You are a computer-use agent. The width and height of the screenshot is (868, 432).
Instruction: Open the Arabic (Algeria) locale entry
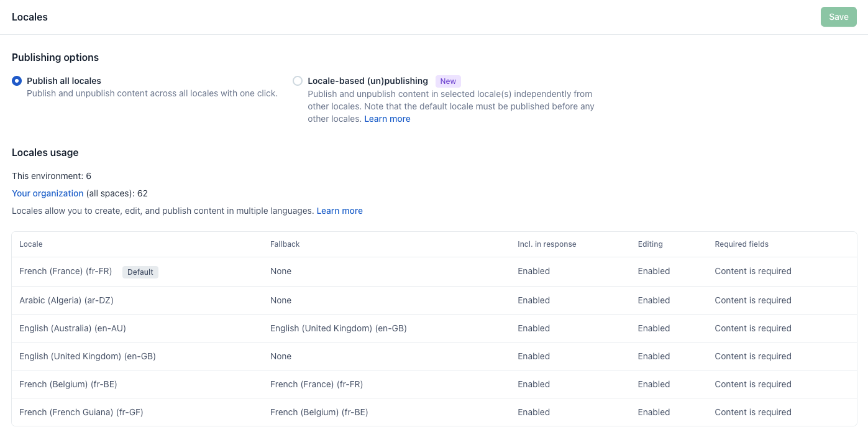click(x=66, y=300)
